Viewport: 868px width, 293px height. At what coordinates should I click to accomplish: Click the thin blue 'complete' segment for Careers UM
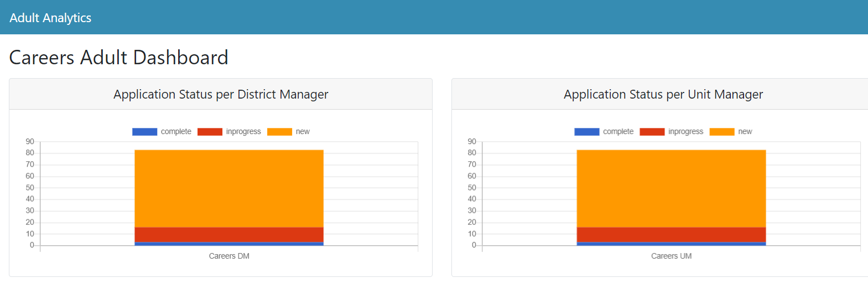tap(671, 244)
